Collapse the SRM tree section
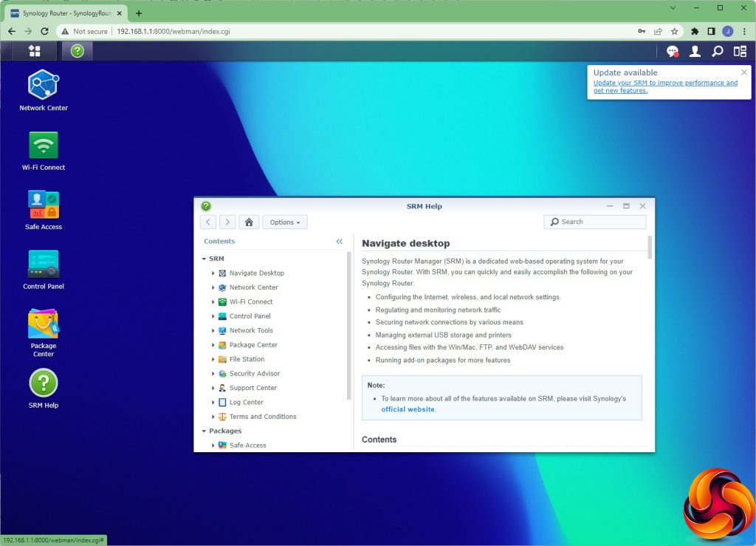The height and width of the screenshot is (546, 756). click(204, 259)
